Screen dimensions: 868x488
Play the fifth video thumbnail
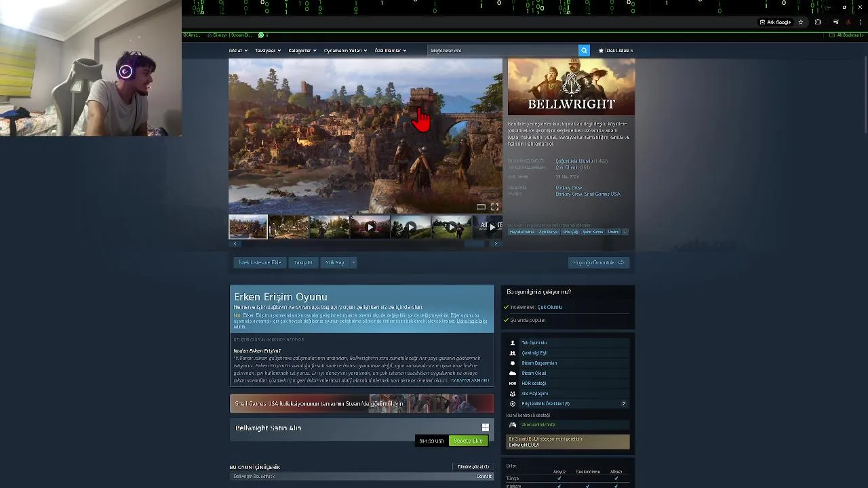(411, 226)
